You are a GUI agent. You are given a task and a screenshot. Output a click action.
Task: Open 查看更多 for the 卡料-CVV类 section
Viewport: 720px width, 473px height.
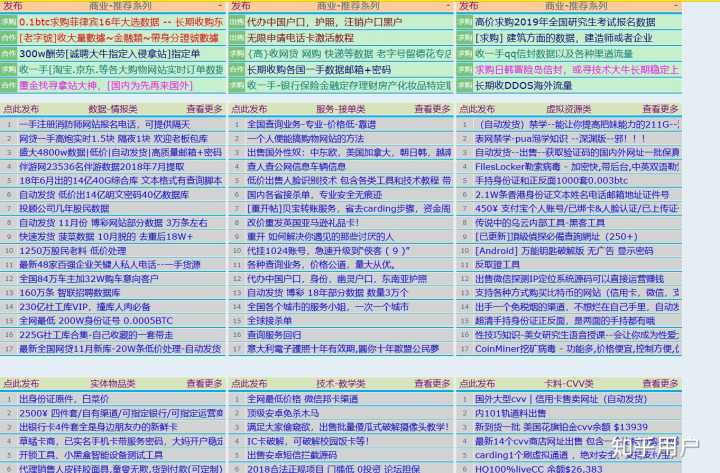pyautogui.click(x=660, y=383)
